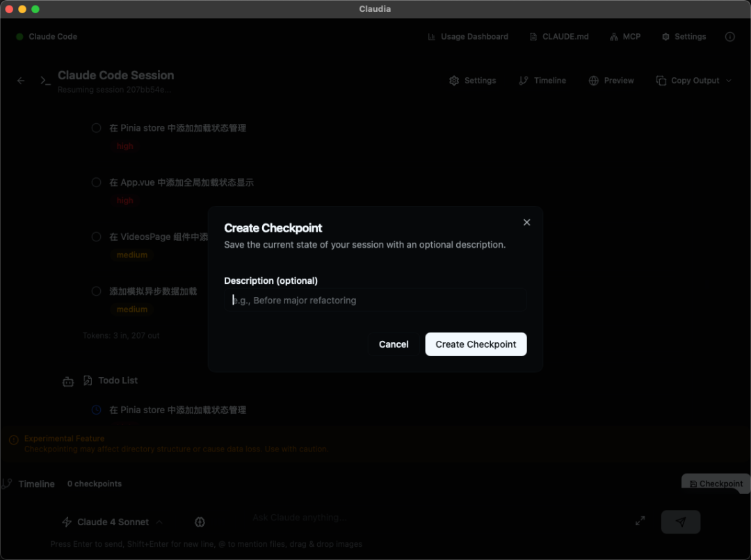Click the medium tag under 添加模拟异步数据加载
The height and width of the screenshot is (560, 751).
tap(131, 310)
